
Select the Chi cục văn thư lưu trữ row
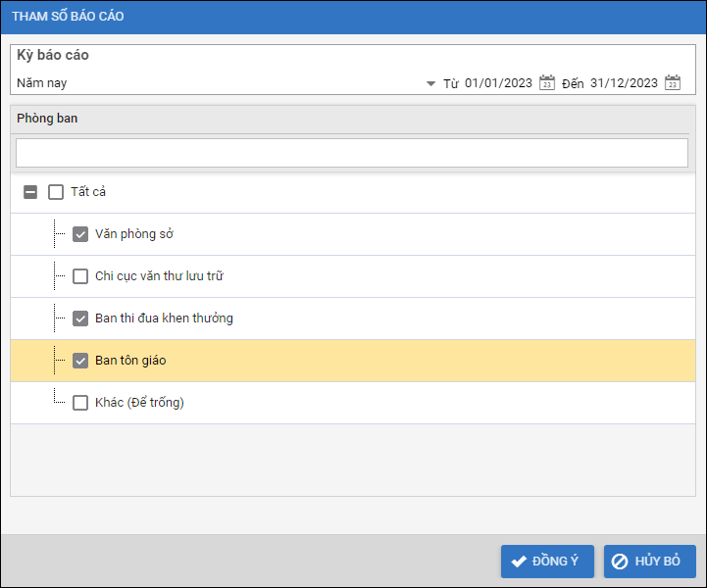point(159,276)
